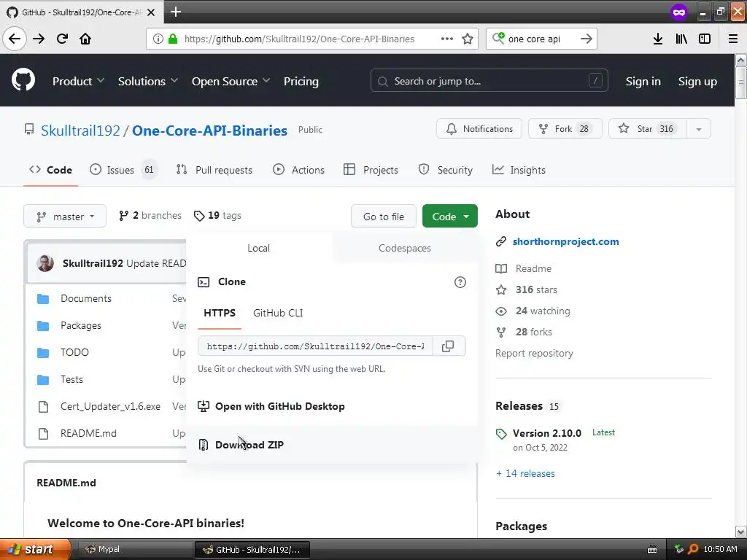Open the browser home page icon
Image resolution: width=747 pixels, height=560 pixels.
pyautogui.click(x=85, y=39)
